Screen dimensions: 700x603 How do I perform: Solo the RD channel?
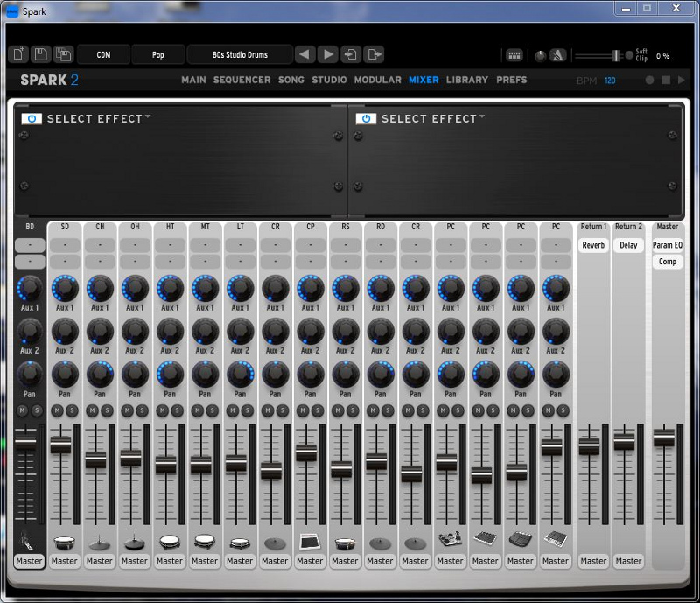click(388, 410)
